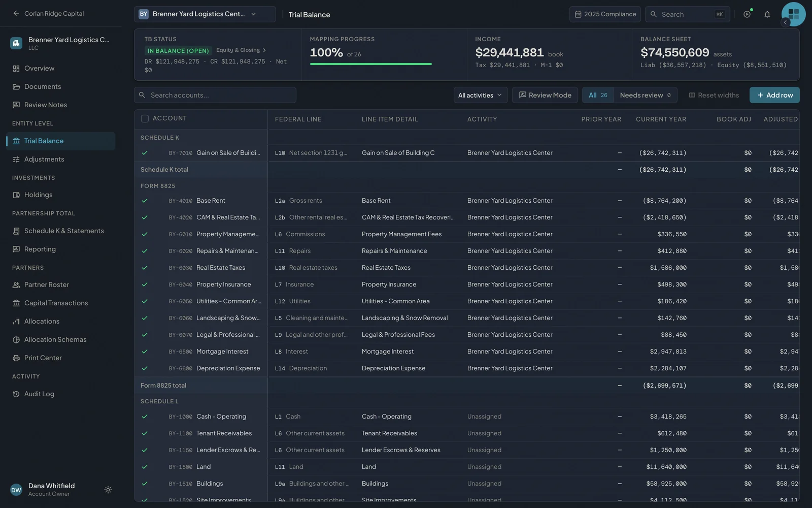Open Review Notes in sidebar

coord(61,105)
